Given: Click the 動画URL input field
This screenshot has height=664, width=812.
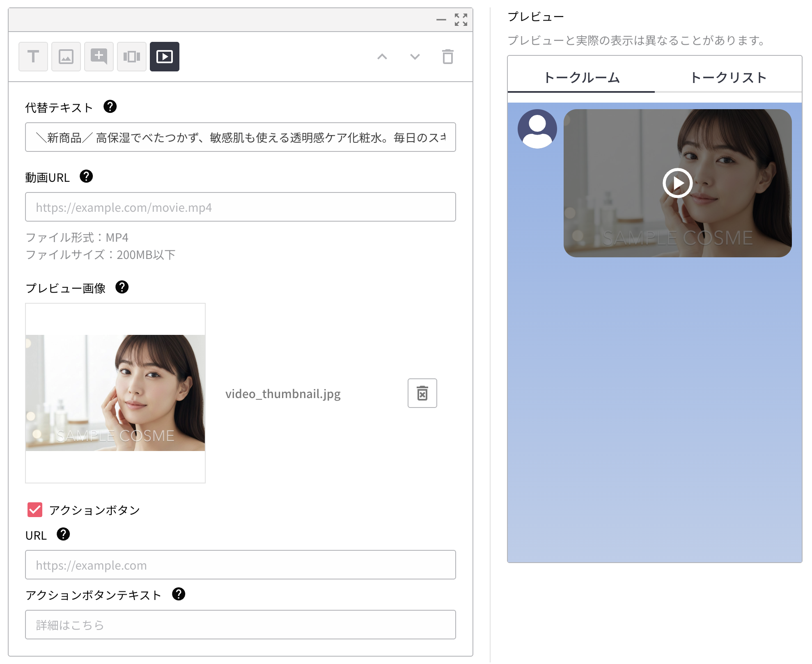Looking at the screenshot, I should [x=241, y=207].
